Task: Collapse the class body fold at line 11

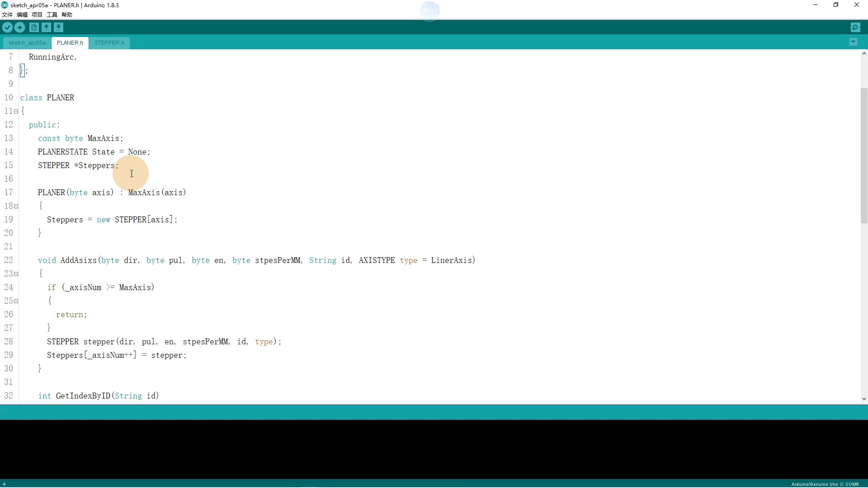Action: pyautogui.click(x=16, y=111)
